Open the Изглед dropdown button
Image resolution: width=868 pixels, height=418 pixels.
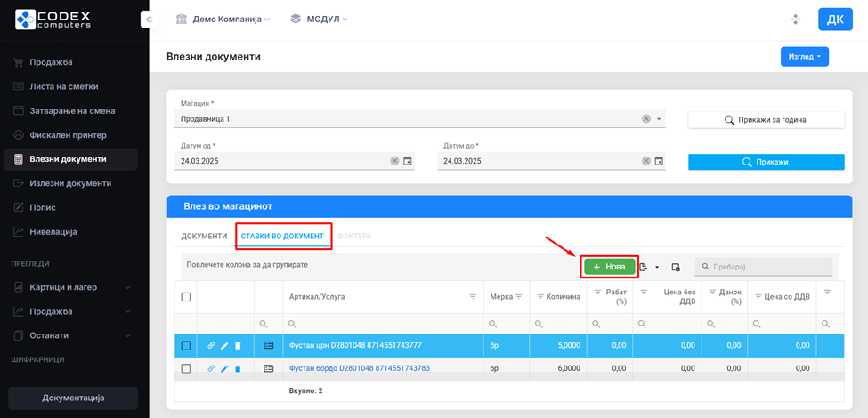click(x=804, y=57)
